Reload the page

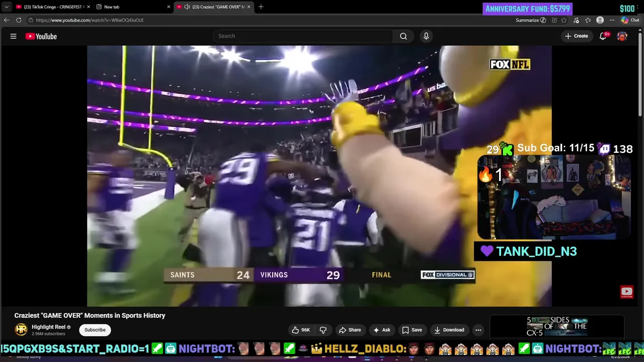point(19,20)
